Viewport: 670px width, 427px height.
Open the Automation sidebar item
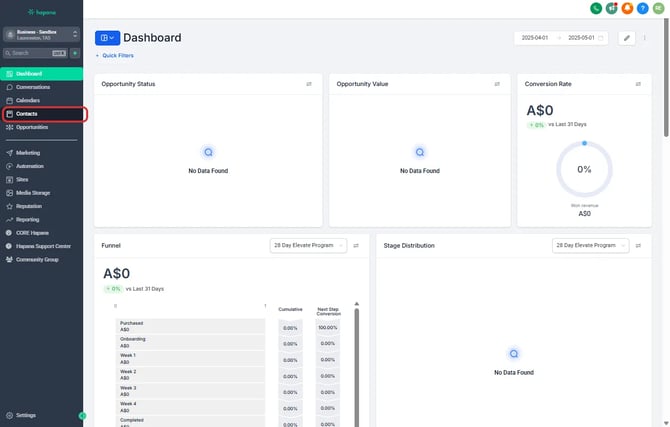[29, 166]
